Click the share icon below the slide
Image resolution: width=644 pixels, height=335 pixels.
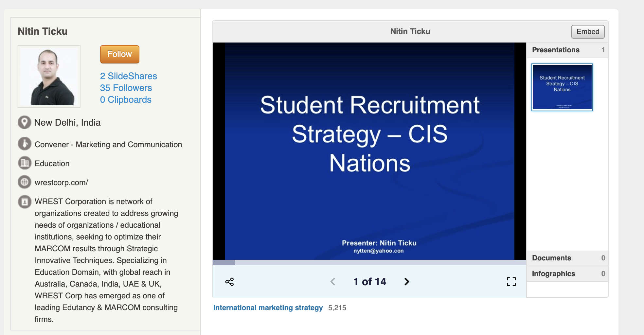[229, 282]
